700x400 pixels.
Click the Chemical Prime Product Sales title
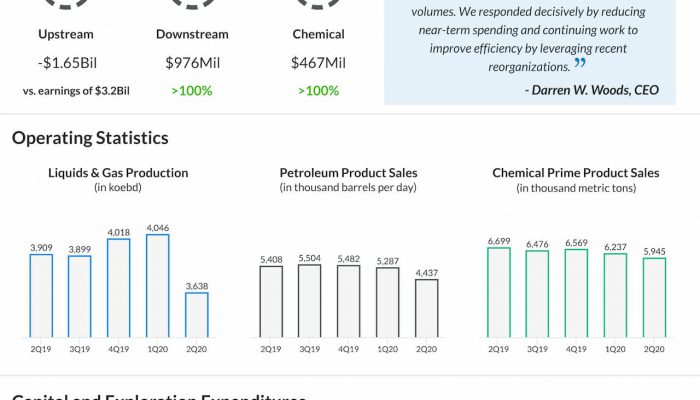point(576,173)
